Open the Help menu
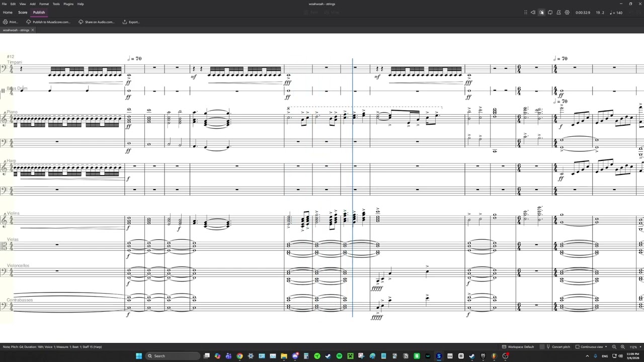This screenshot has width=644, height=362. pyautogui.click(x=80, y=4)
